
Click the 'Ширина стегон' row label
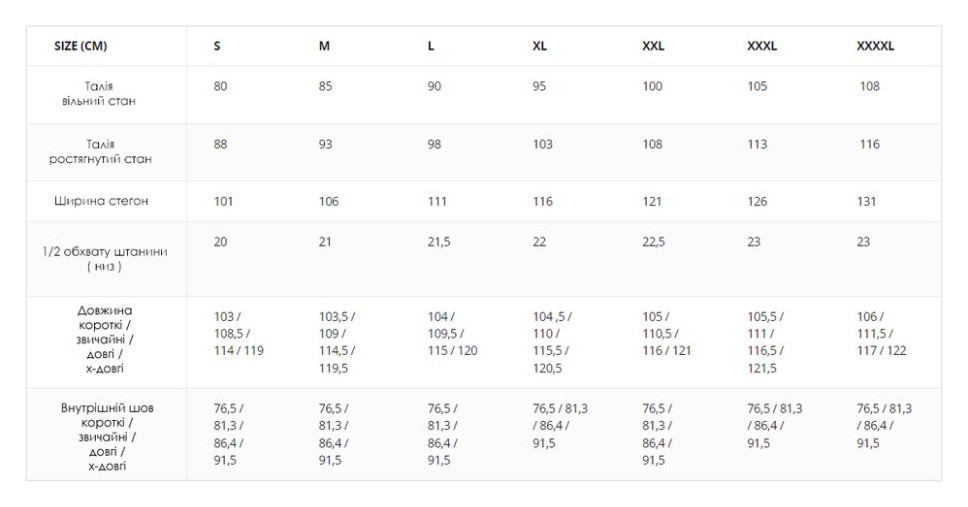[101, 201]
